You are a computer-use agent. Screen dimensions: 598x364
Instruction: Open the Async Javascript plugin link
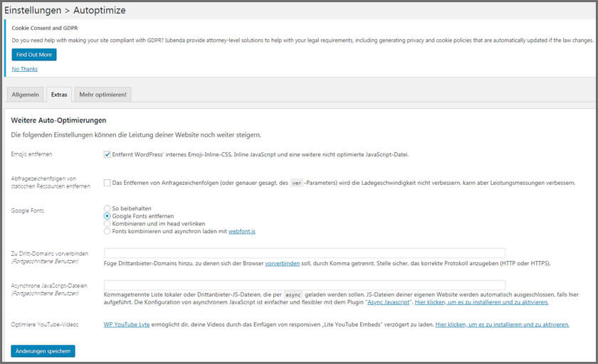pyautogui.click(x=389, y=301)
